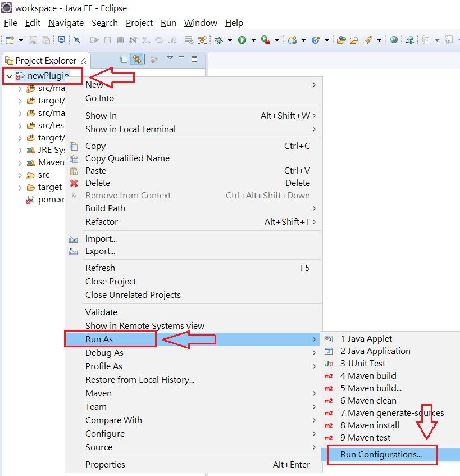Click the Save toolbar icon
The height and width of the screenshot is (476, 460).
click(33, 40)
